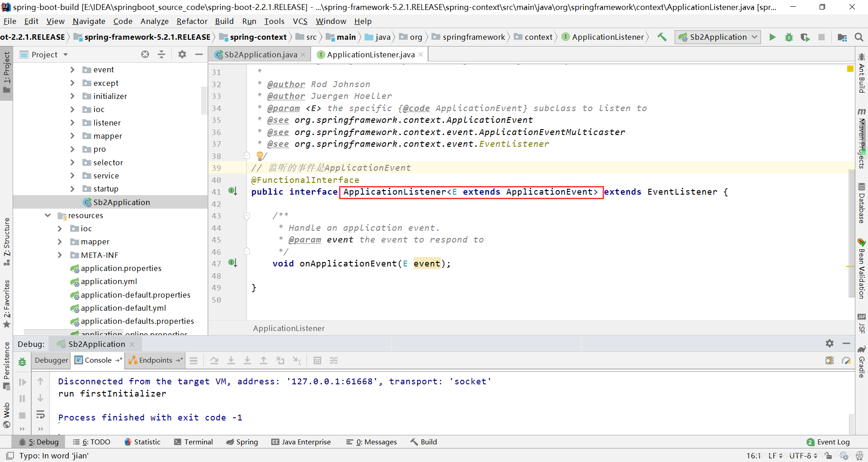Collapse the resources folder
The image size is (868, 462).
[47, 215]
